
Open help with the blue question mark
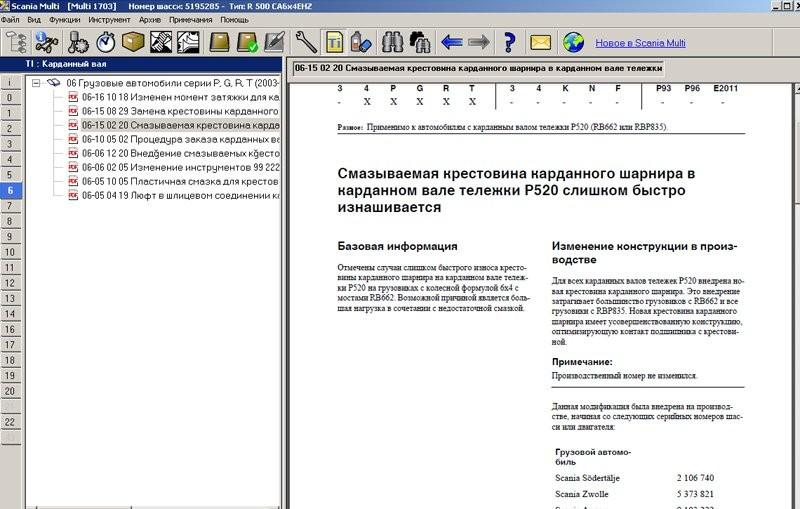(509, 42)
